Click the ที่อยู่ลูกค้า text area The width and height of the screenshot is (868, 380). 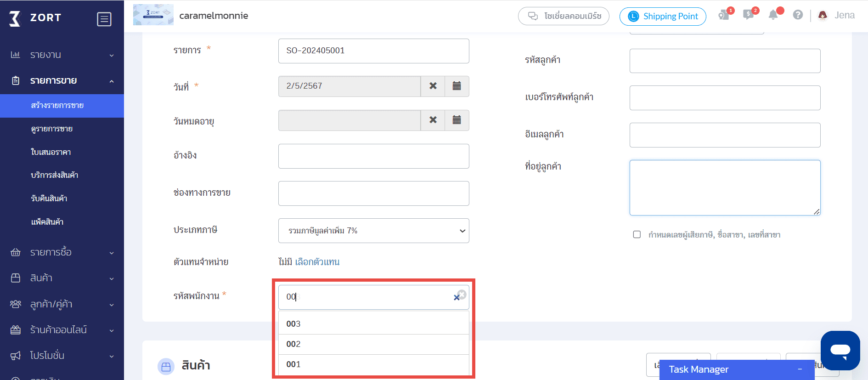725,187
